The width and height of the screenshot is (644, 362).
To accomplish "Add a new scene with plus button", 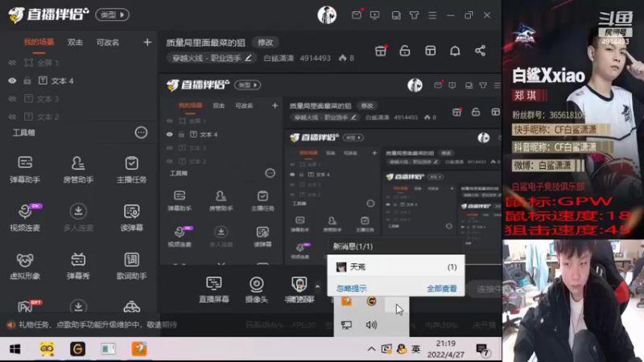I will tap(147, 43).
